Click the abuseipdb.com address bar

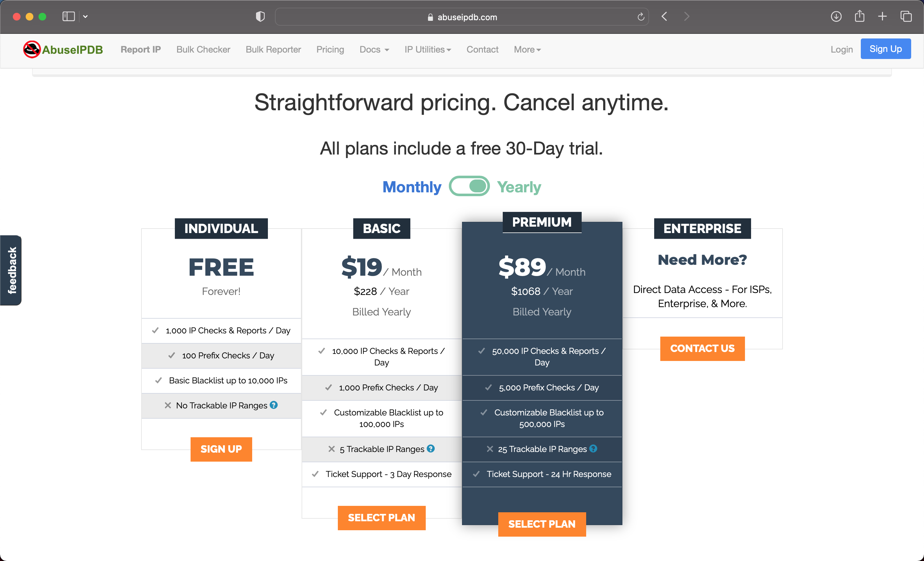[462, 17]
